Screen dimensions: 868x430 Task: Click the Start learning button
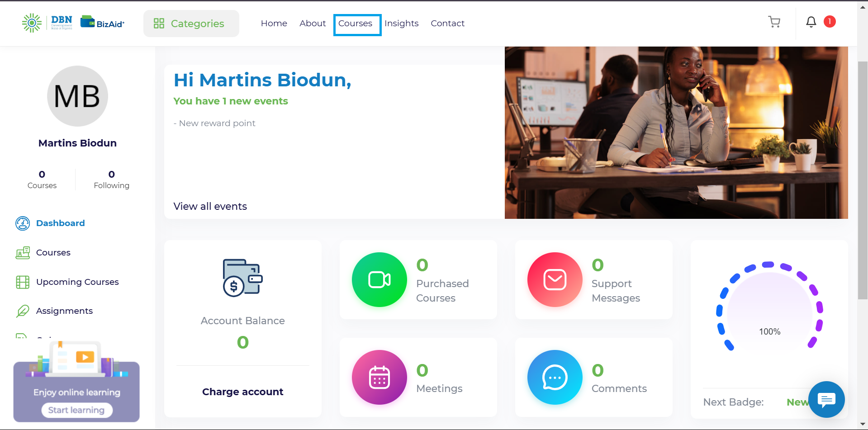point(76,410)
